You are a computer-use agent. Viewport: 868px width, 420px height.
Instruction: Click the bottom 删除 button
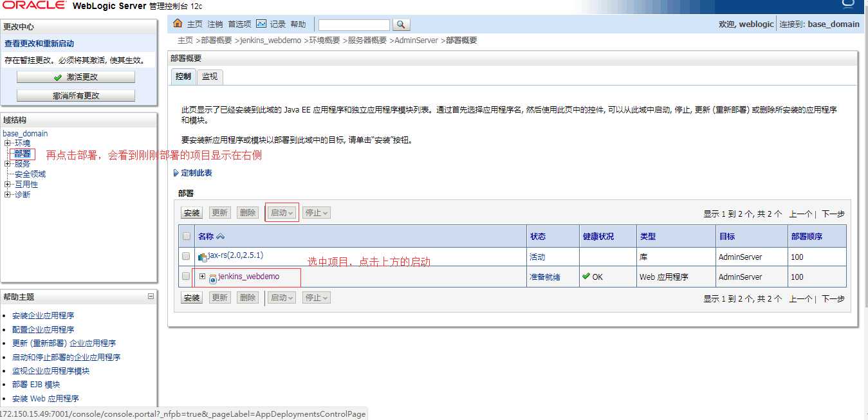248,297
